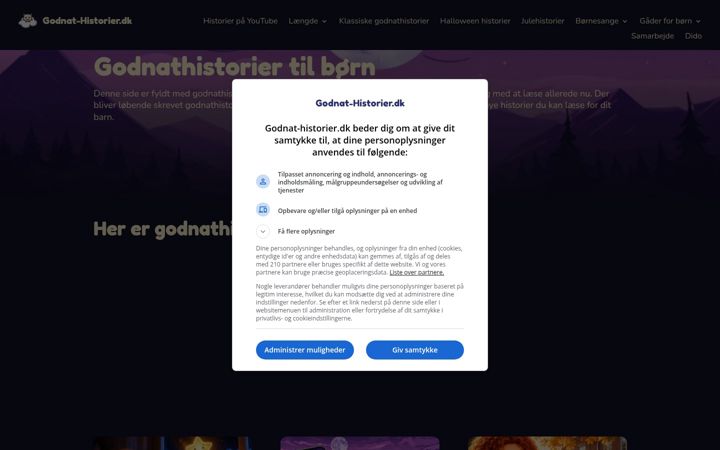
Task: Click the 'Tilpasset annoncering og indhold' text
Action: coord(360,182)
